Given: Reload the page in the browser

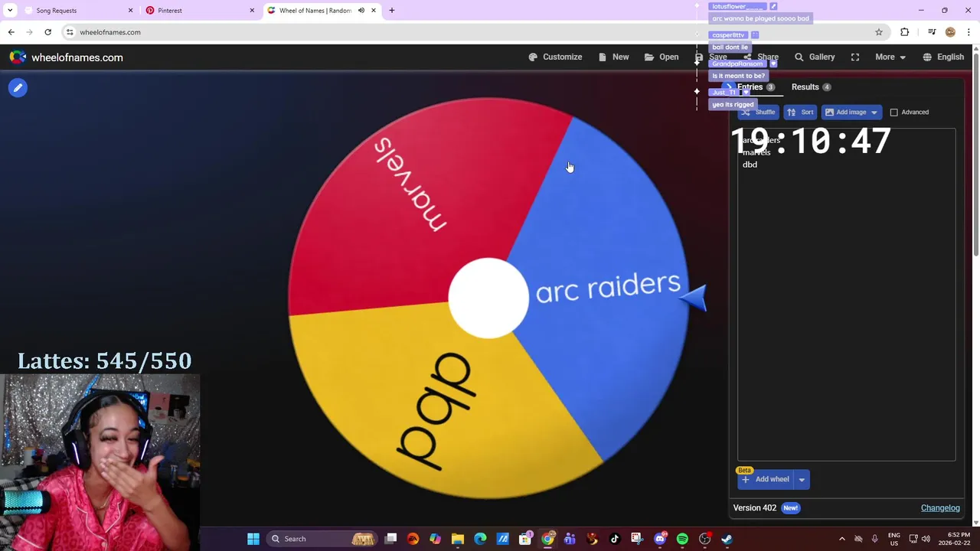Looking at the screenshot, I should point(47,32).
